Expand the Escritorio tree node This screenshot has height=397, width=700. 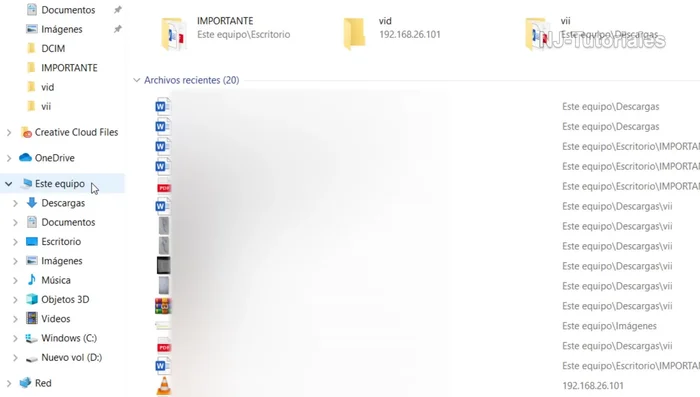click(x=15, y=242)
